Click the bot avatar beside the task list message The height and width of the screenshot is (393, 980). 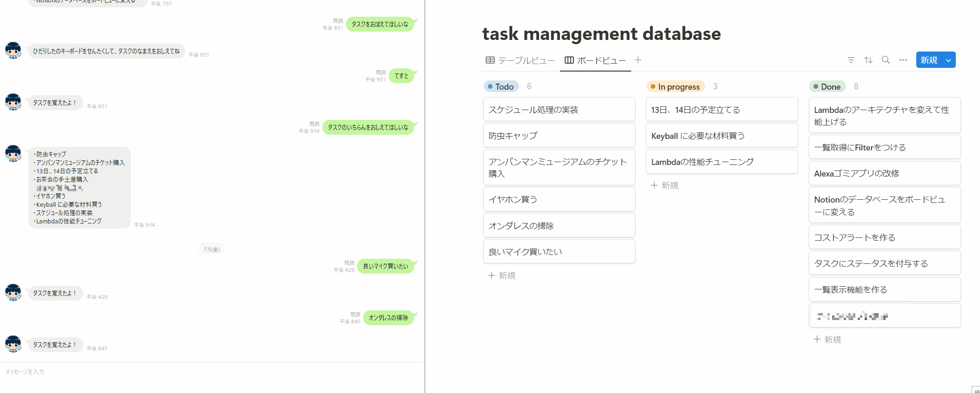click(13, 153)
